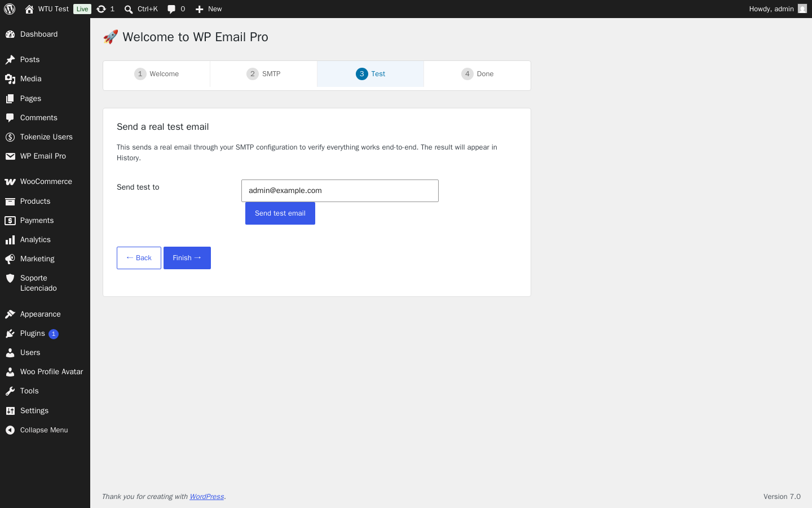Open the Settings menu label
The image size is (812, 508).
coord(34,411)
